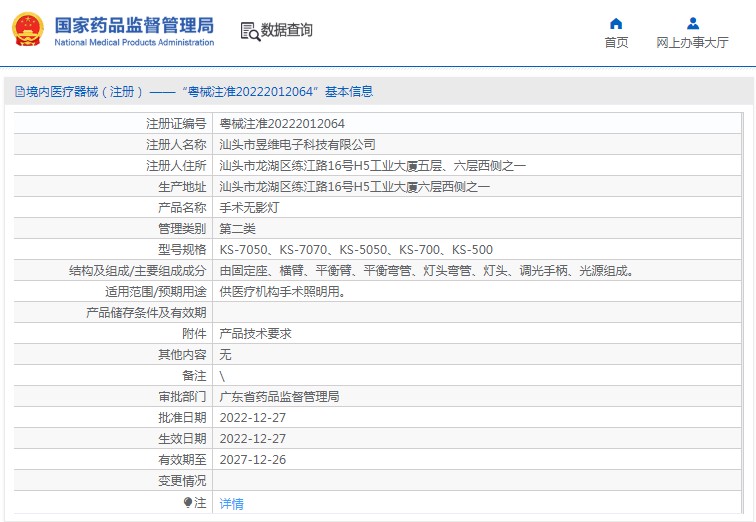
Task: Click the 生产地址 row label
Action: click(x=182, y=187)
